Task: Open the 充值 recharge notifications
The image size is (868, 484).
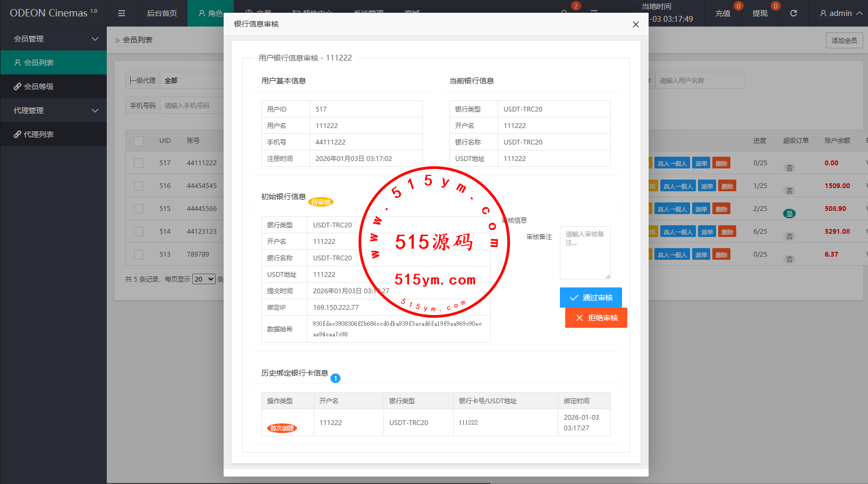Action: [x=723, y=13]
